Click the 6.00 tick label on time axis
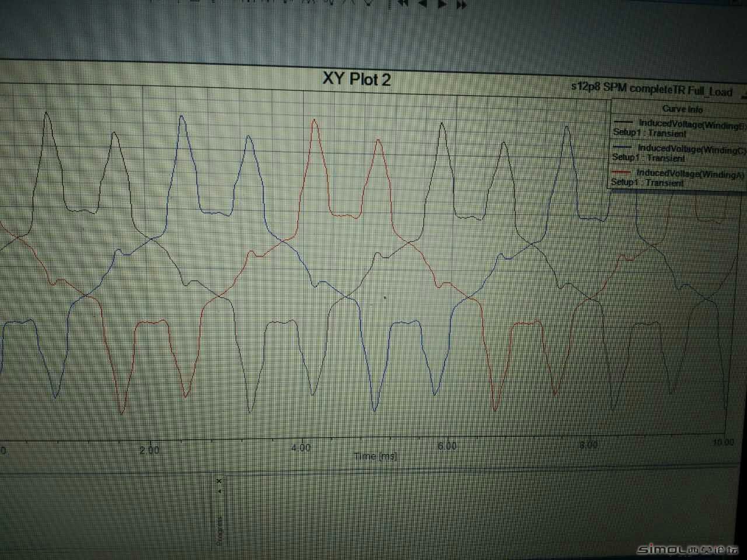747x560 pixels. coord(446,446)
